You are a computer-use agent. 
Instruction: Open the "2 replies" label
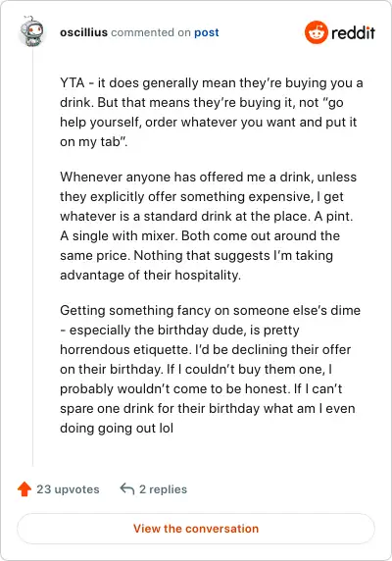pos(163,489)
